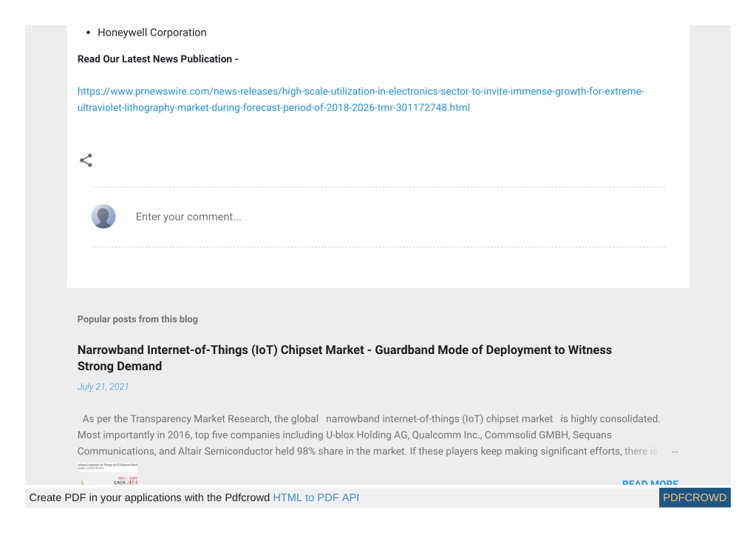Screen dimensions: 756x535
Task: Click the bullet before Honeywell Corporation
Action: click(88, 33)
